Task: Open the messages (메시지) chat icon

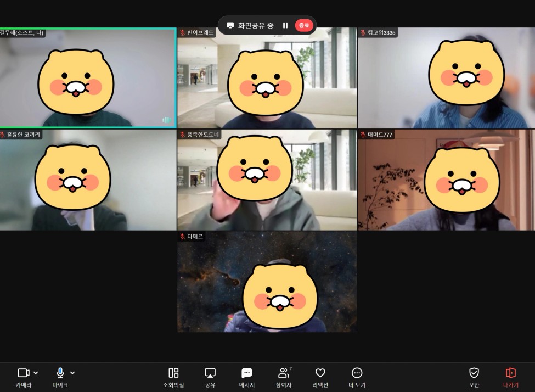Action: [247, 373]
